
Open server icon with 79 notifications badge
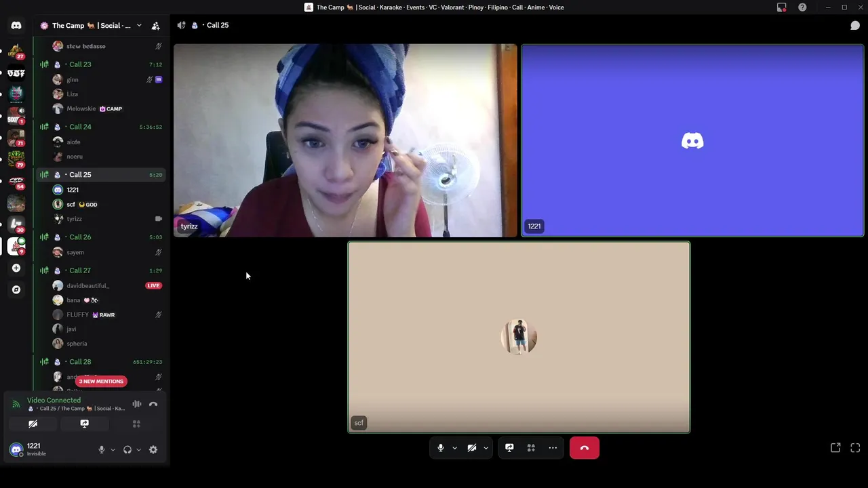click(16, 159)
